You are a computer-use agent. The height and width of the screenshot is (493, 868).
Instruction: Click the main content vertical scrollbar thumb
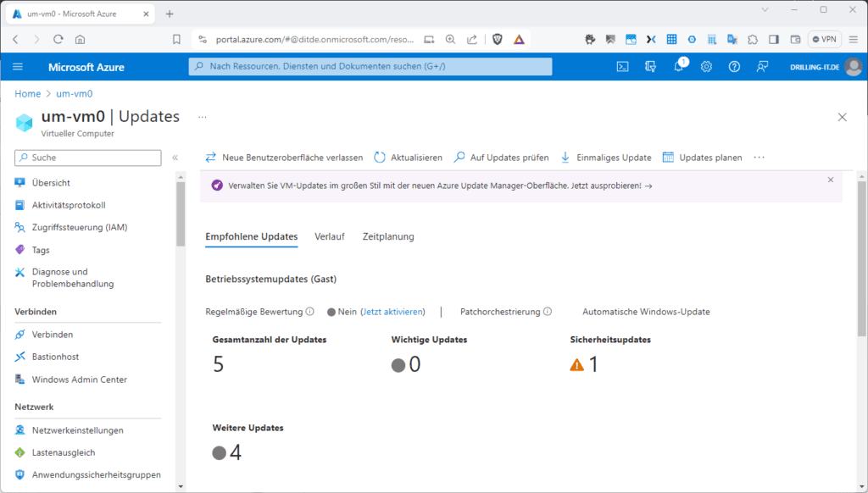click(x=862, y=258)
